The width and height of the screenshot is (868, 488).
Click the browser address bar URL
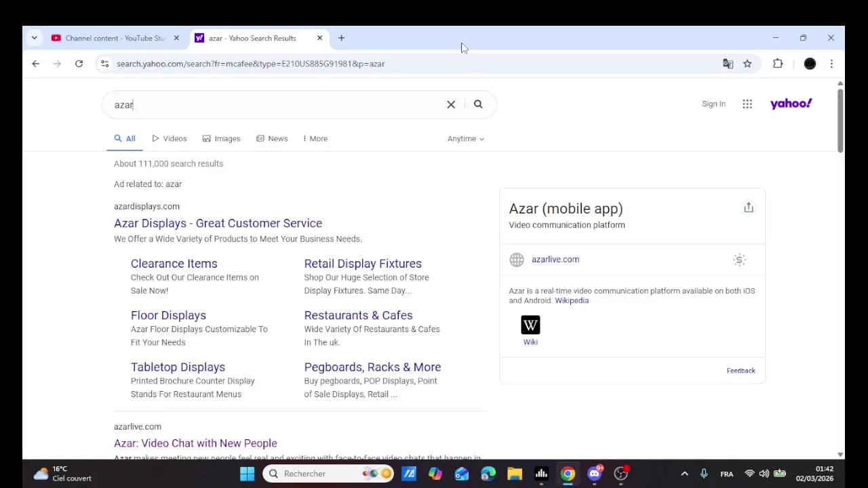point(250,64)
